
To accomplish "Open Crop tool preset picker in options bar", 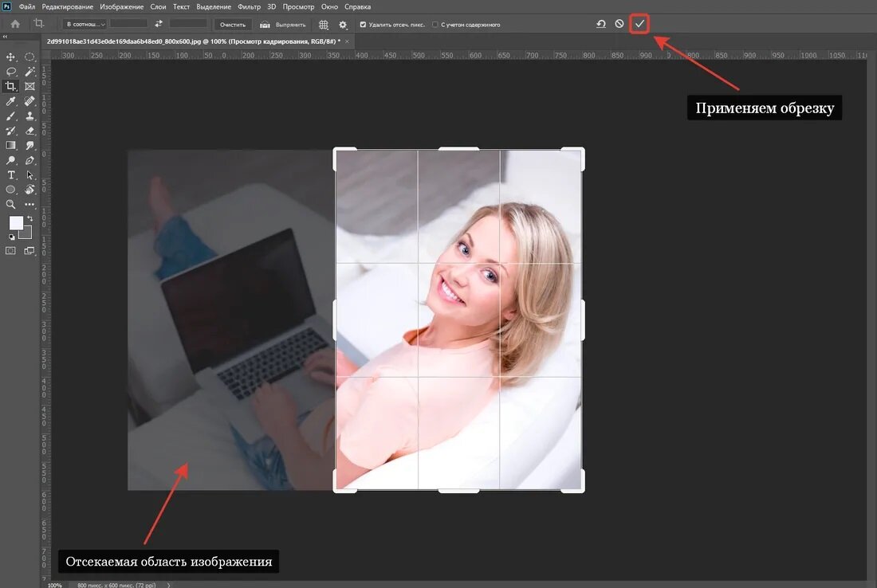I will pos(38,23).
